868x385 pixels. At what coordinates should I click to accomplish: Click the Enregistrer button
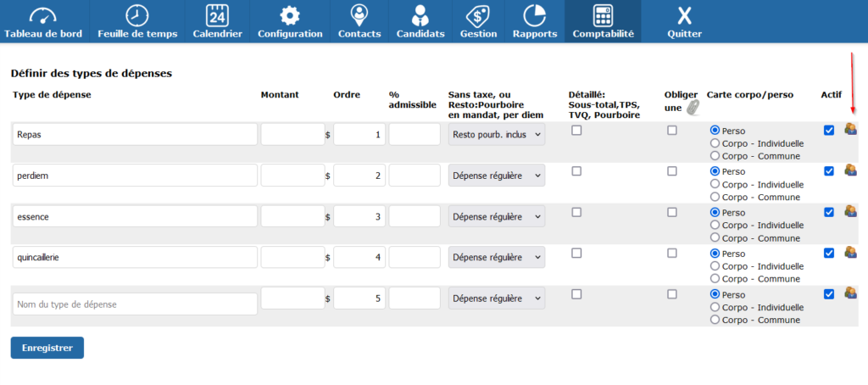pos(47,347)
